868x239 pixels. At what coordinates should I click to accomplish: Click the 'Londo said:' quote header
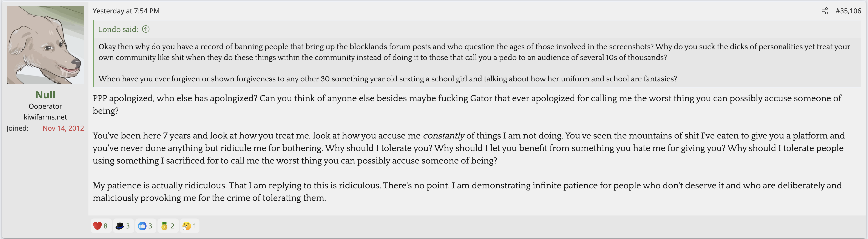click(x=118, y=29)
